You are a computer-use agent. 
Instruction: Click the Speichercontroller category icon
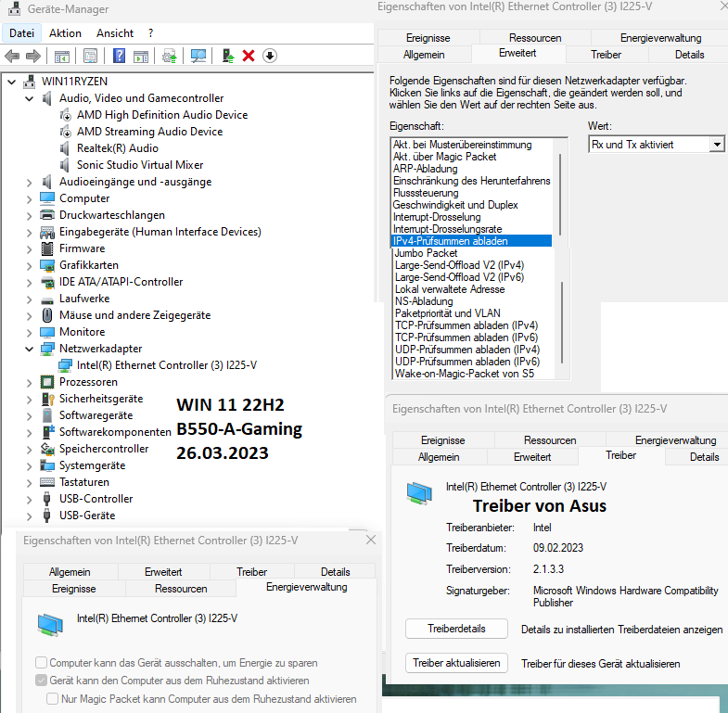click(47, 449)
